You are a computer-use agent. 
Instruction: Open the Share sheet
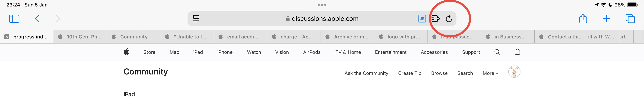click(x=583, y=19)
